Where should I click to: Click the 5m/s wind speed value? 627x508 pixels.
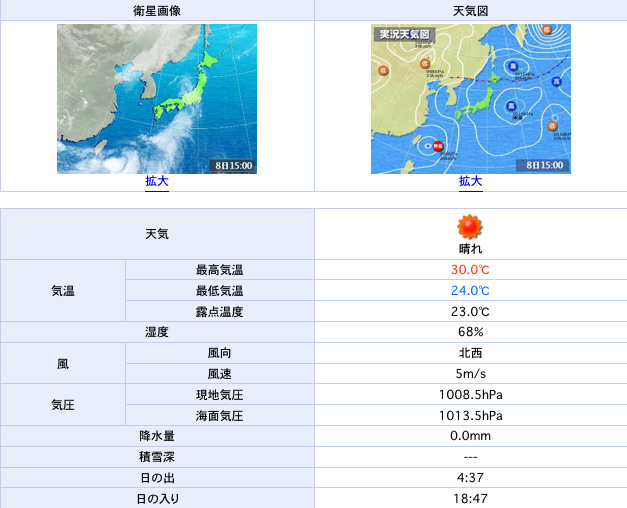(x=470, y=374)
